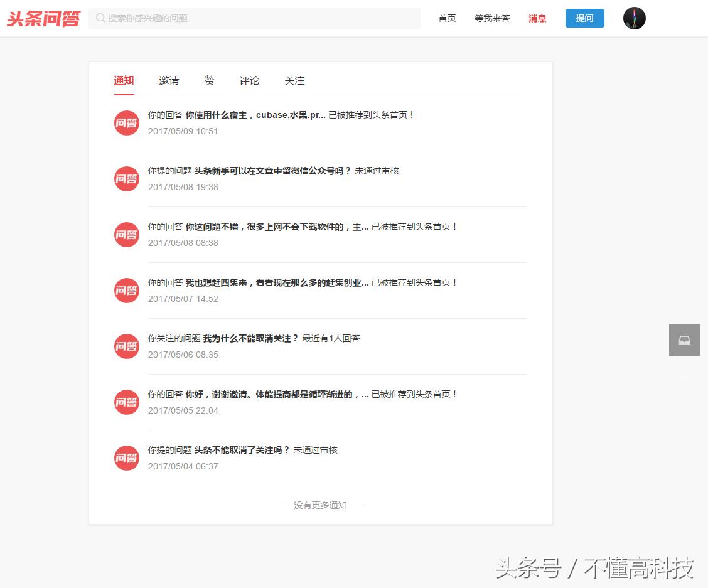Switch to the 赞 tab
The width and height of the screenshot is (708, 588).
point(208,80)
